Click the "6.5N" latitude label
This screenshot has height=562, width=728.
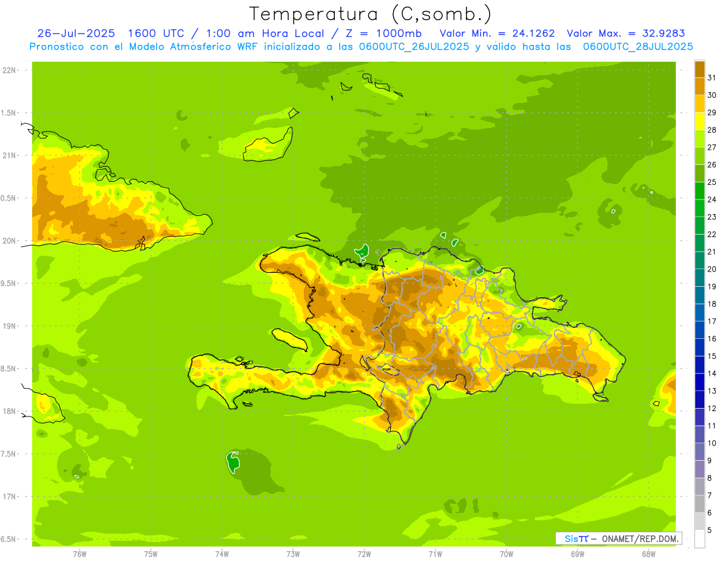(x=8, y=540)
